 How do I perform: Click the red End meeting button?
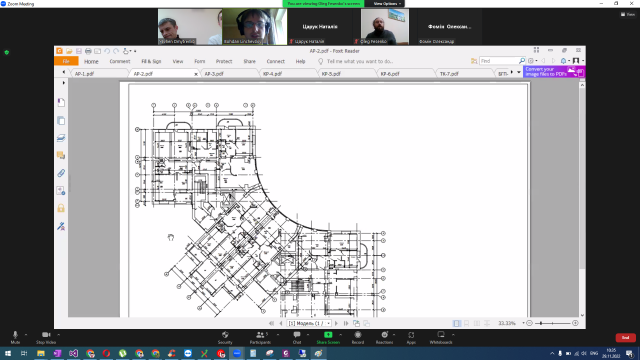pos(625,338)
